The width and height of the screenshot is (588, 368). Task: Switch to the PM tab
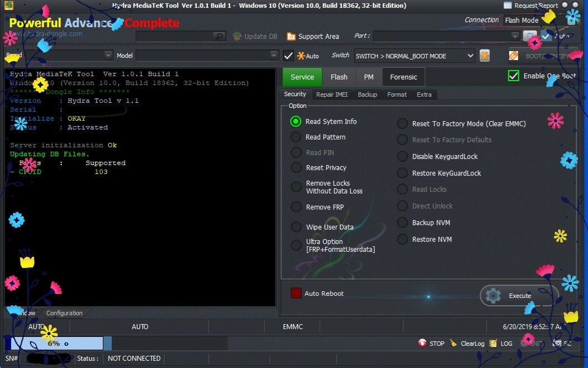tap(368, 77)
